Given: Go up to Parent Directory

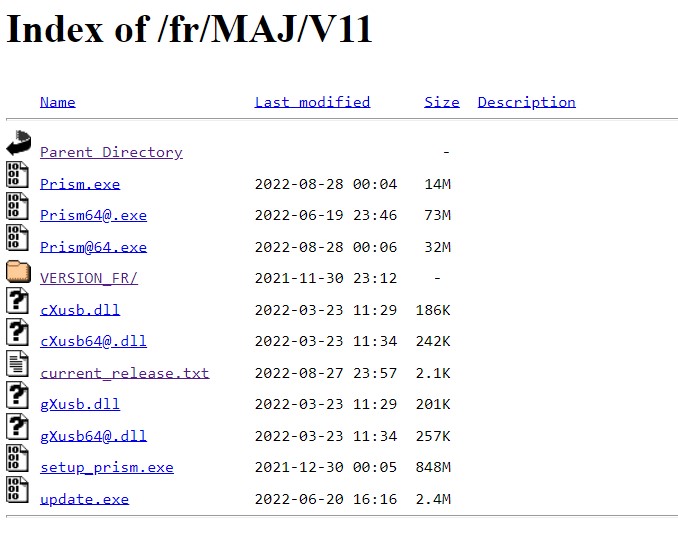Looking at the screenshot, I should point(111,153).
